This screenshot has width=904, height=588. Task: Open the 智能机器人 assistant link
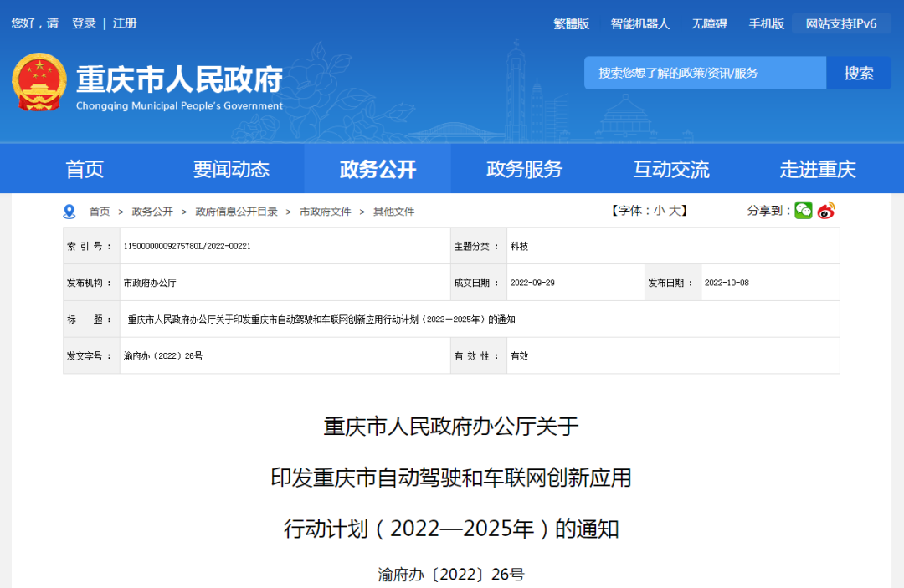point(639,24)
